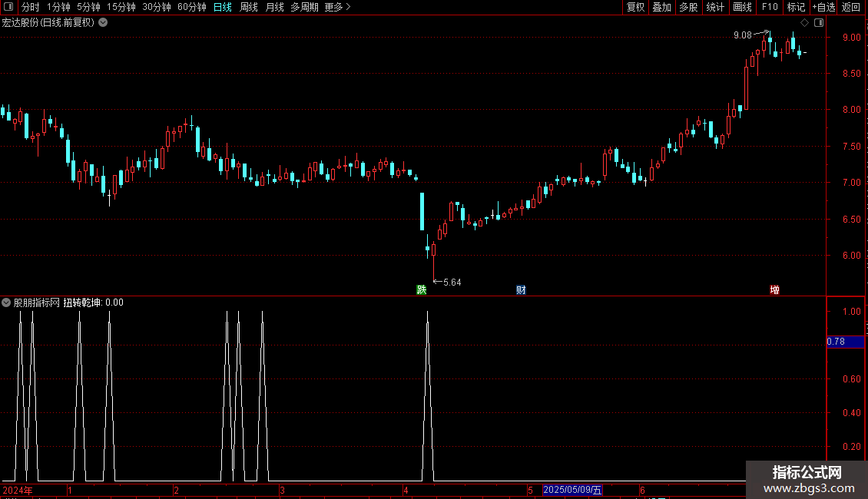Click the 9.00 price axis label
Image resolution: width=868 pixels, height=499 pixels.
[851, 38]
